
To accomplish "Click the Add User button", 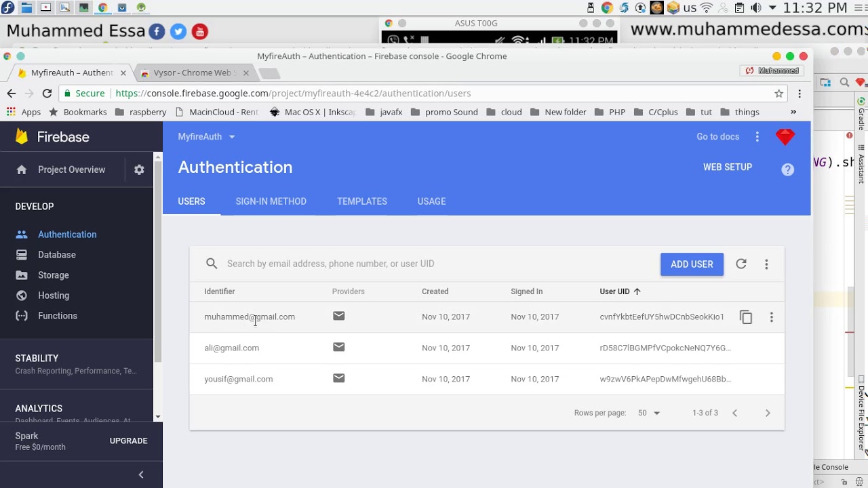I will tap(692, 264).
